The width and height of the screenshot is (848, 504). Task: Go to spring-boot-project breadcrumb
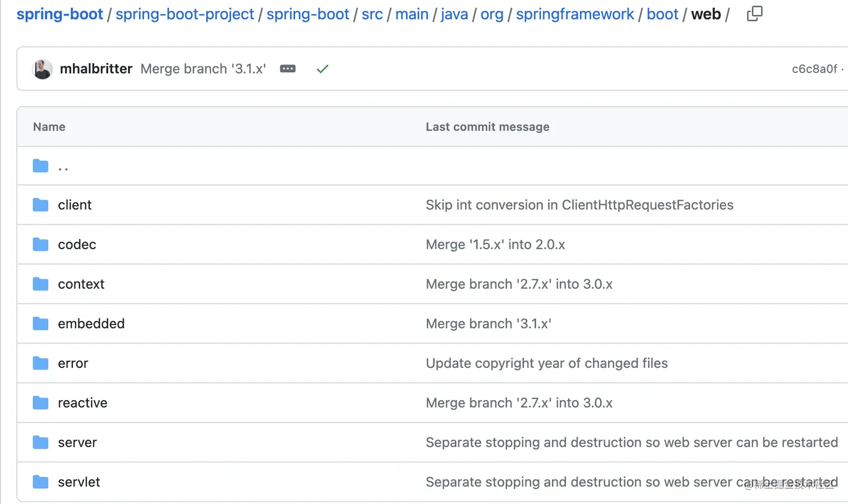[185, 14]
